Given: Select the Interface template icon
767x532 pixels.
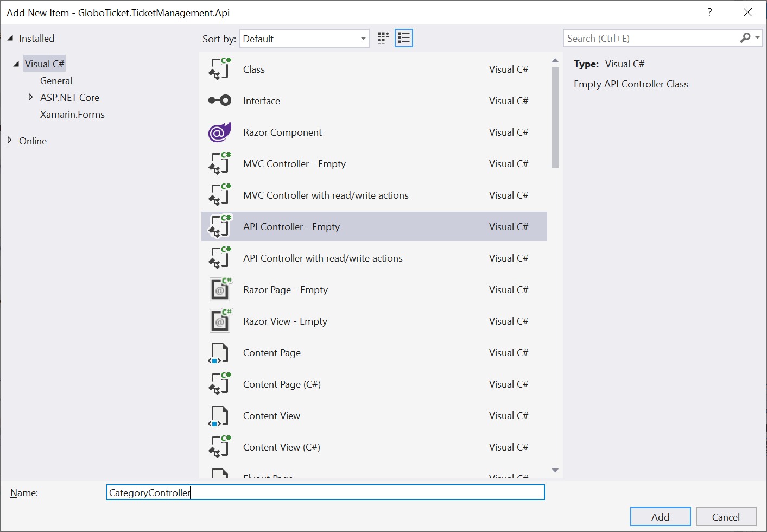Looking at the screenshot, I should 219,100.
